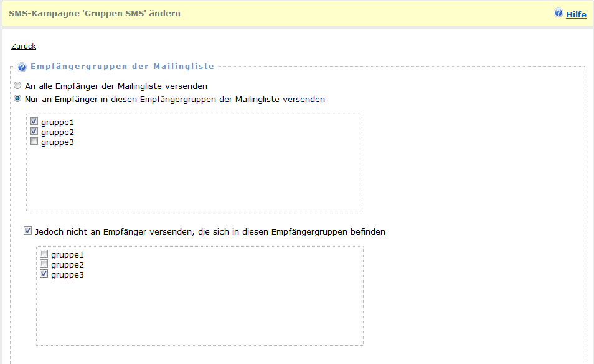
Task: Click the question mark icon before Empfängergruppen heading
Action: click(x=22, y=67)
